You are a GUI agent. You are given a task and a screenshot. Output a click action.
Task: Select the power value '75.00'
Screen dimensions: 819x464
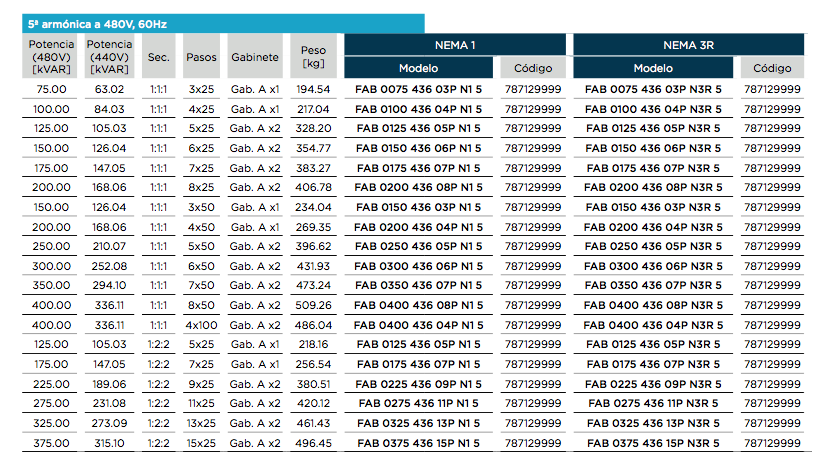click(51, 89)
